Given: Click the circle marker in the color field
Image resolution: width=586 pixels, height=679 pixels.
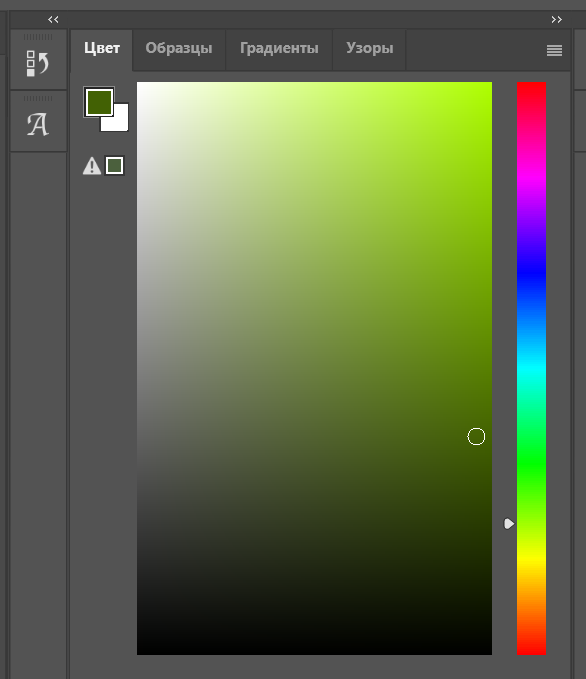Looking at the screenshot, I should click(x=476, y=436).
